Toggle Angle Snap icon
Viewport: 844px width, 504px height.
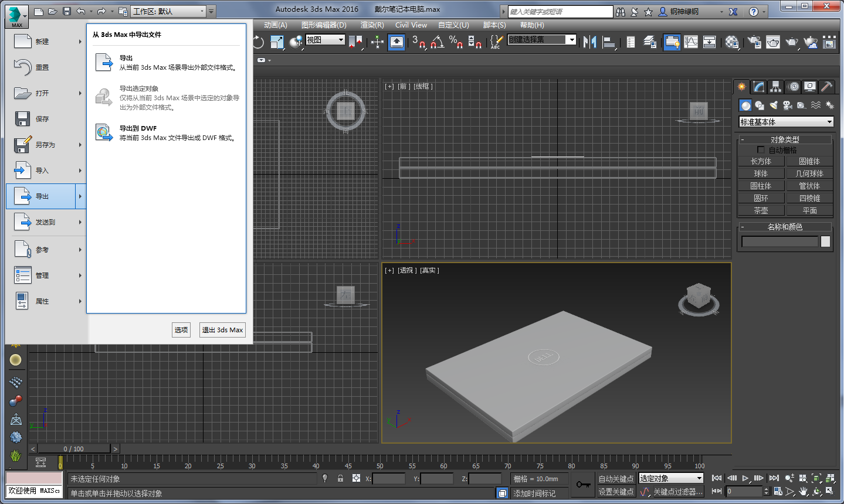pos(437,42)
